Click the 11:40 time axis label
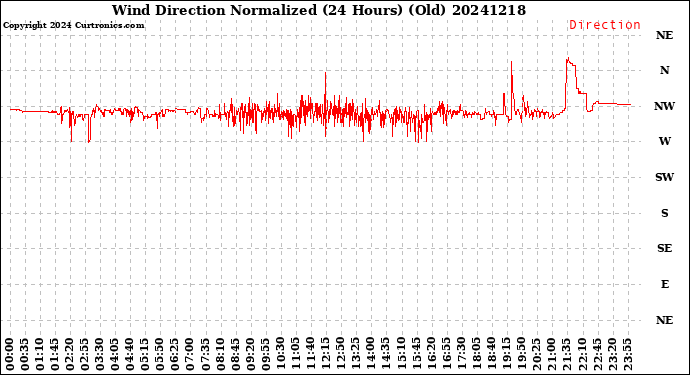The image size is (690, 375). click(x=311, y=355)
